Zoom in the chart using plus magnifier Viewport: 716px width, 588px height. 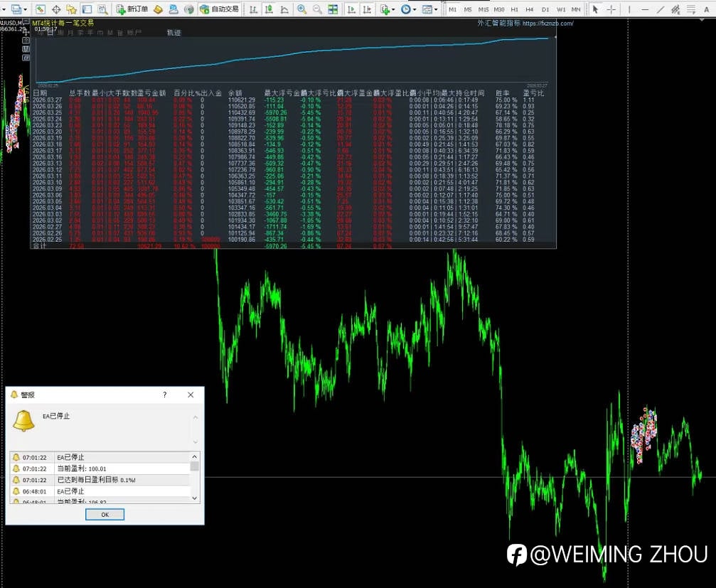coord(302,9)
